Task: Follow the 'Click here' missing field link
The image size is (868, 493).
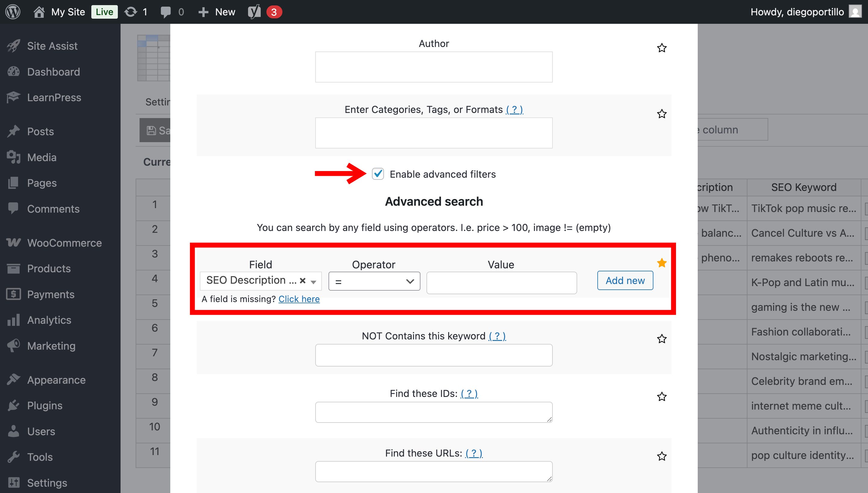Action: 299,299
